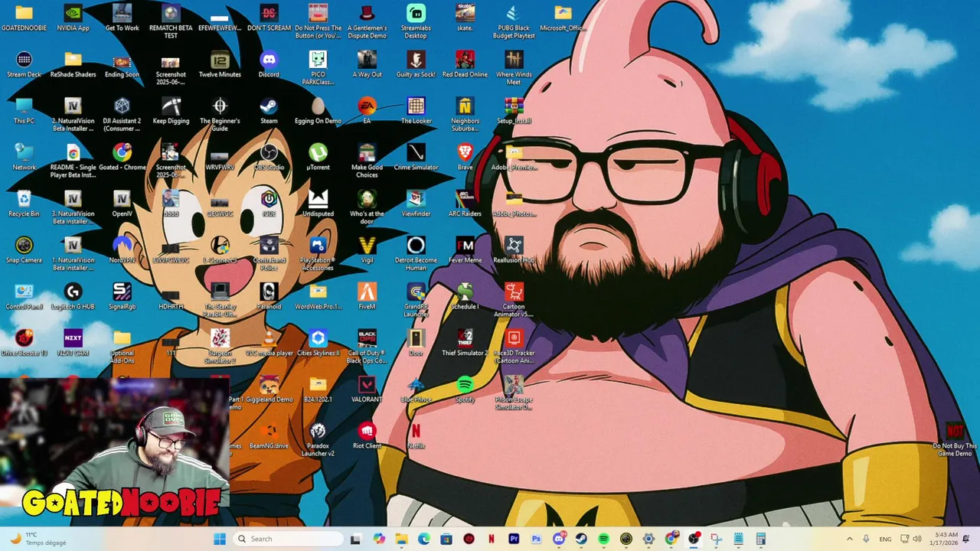
Task: Open Photoshop from the taskbar
Action: pos(536,539)
